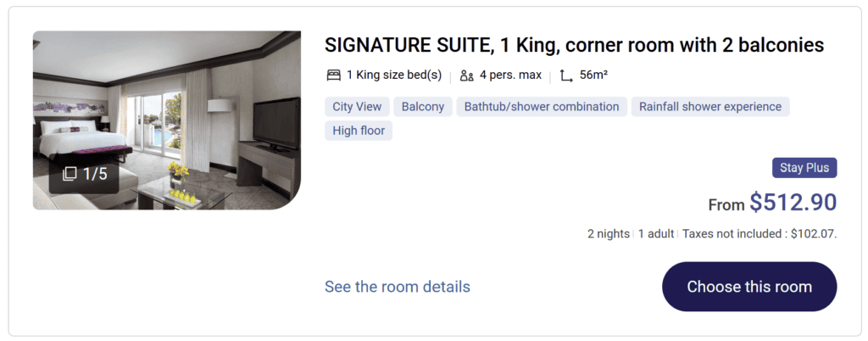Click the guests icon beside 4 pers. max

click(x=466, y=75)
